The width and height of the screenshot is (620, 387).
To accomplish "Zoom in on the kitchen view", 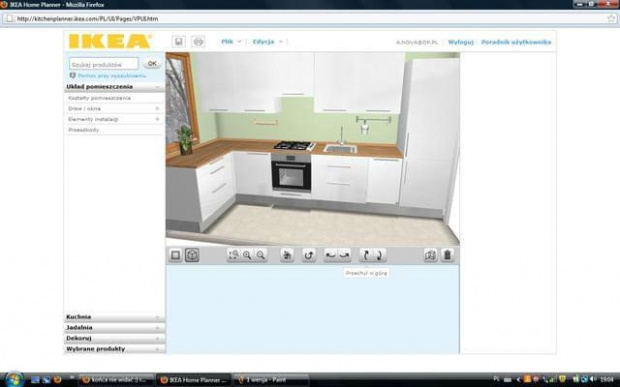I will coord(247,255).
